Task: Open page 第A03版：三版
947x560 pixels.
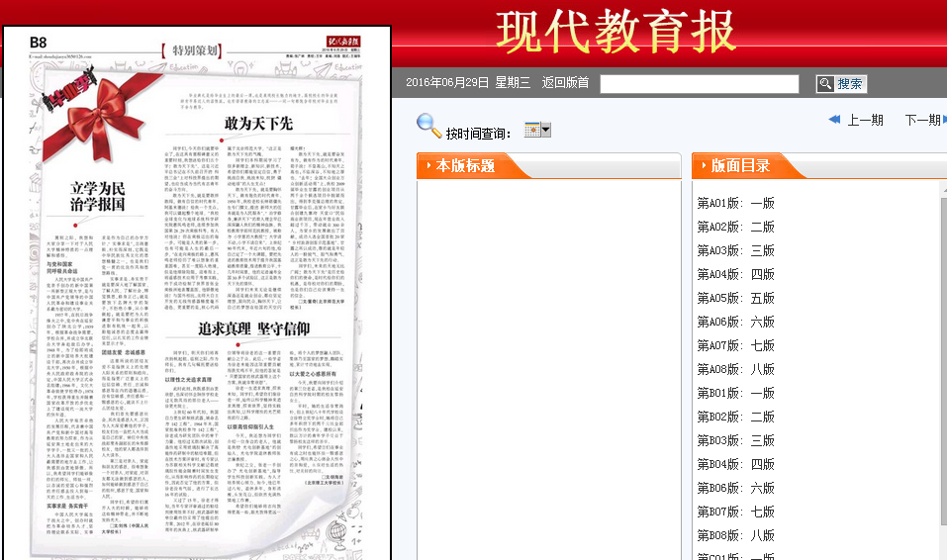Action: 735,251
